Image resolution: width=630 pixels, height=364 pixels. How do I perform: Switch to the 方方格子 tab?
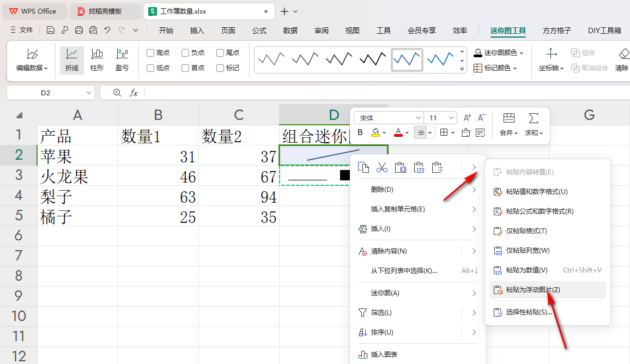coord(557,31)
